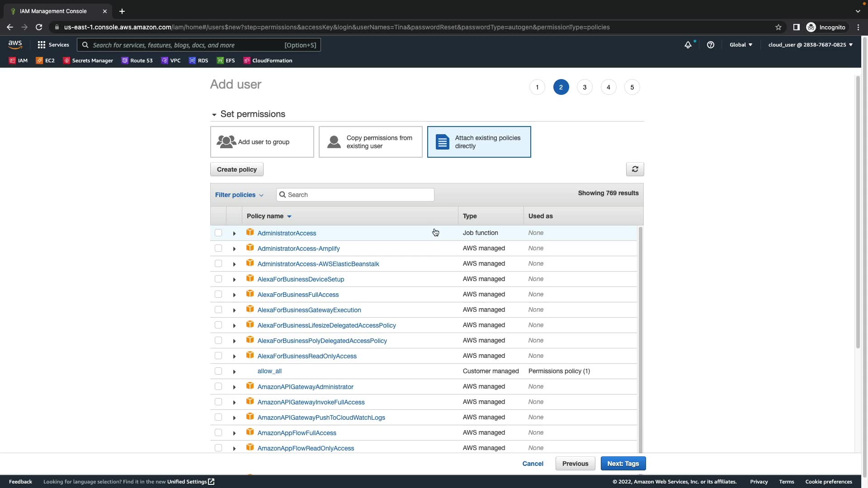This screenshot has width=868, height=488.
Task: Click the refresh policies icon button
Action: coord(635,169)
